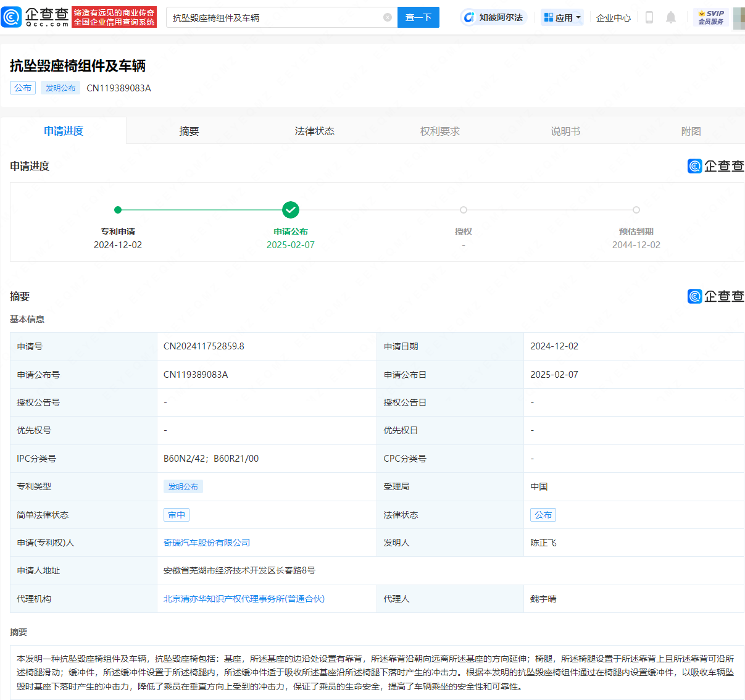Click the 专利申请 timeline start dot
Image resolution: width=745 pixels, height=700 pixels.
118,210
